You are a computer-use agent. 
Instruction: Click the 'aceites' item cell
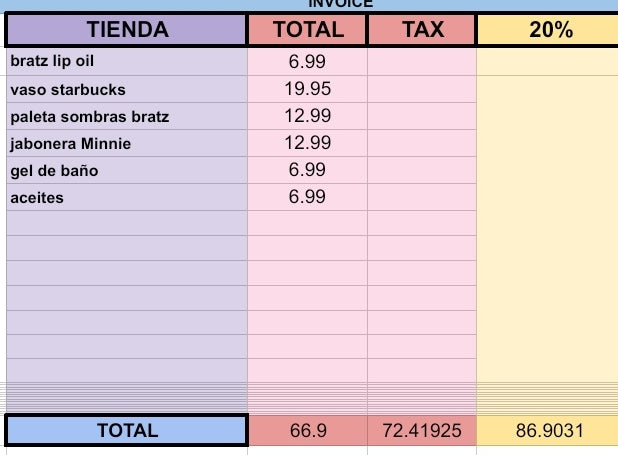tap(126, 198)
